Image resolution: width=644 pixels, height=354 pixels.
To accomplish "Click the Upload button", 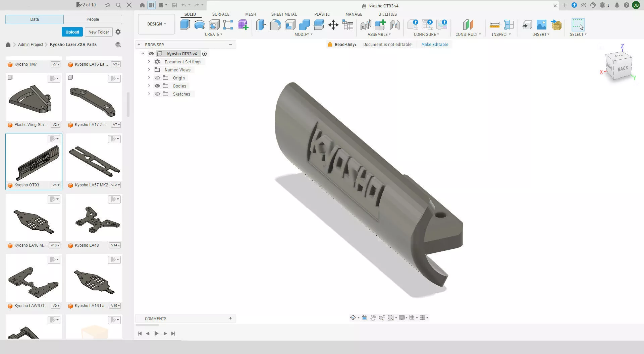I will 72,32.
